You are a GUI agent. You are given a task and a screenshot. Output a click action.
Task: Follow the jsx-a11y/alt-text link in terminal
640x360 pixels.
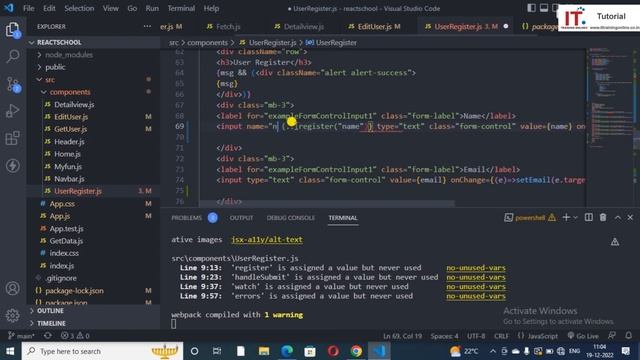267,240
